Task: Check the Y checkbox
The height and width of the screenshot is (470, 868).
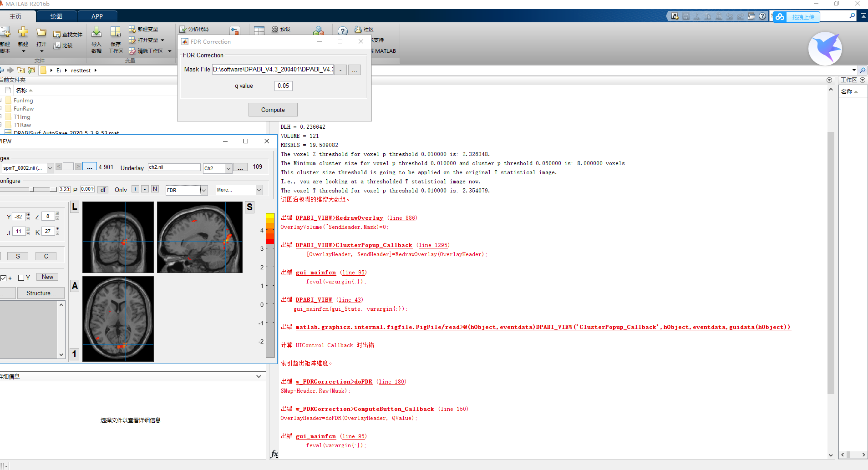Action: coord(21,278)
